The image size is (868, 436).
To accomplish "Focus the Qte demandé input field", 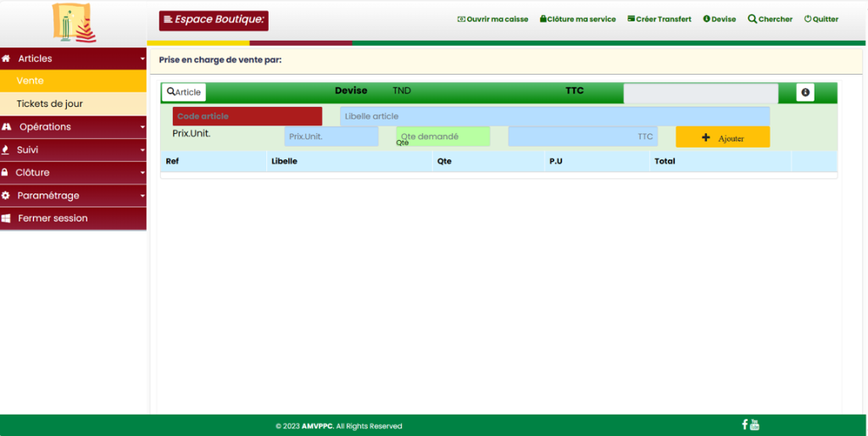I will coord(442,137).
